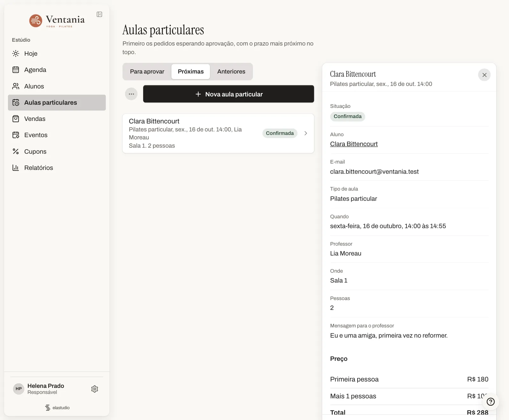Switch to the Para aprovar tab
Screen dimensions: 509x420
[x=147, y=72]
